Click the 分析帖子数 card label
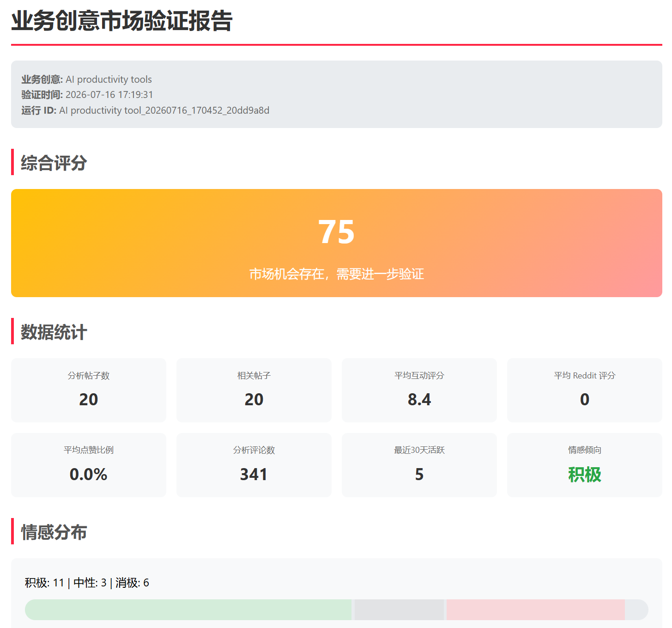 click(x=89, y=376)
